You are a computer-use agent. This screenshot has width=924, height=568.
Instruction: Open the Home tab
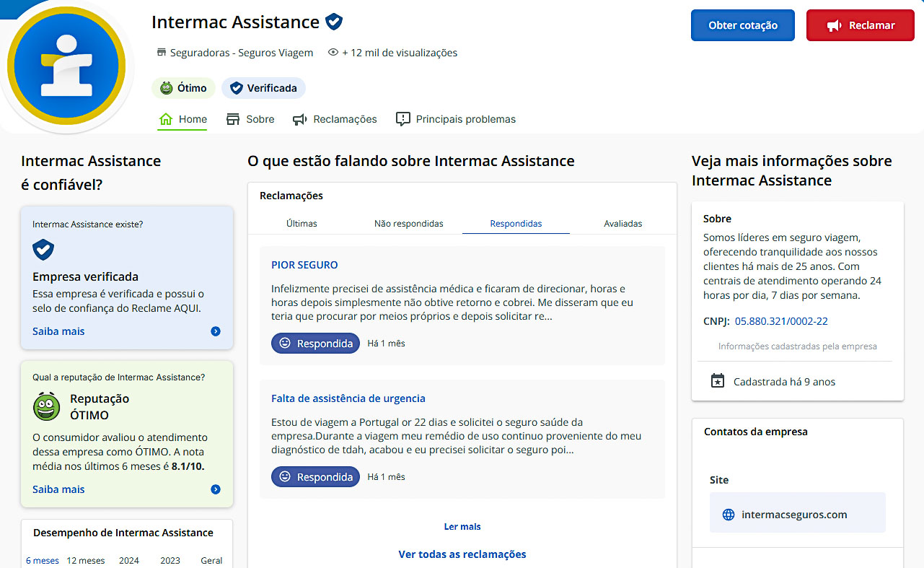[x=183, y=119]
